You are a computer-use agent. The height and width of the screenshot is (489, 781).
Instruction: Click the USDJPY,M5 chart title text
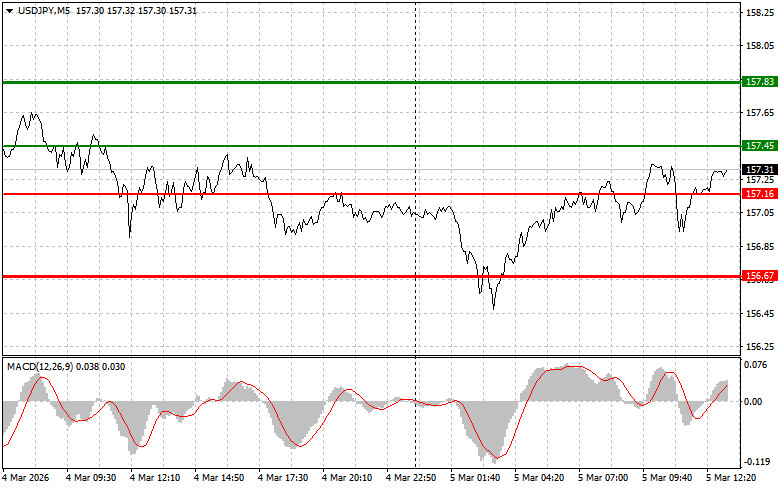point(44,11)
